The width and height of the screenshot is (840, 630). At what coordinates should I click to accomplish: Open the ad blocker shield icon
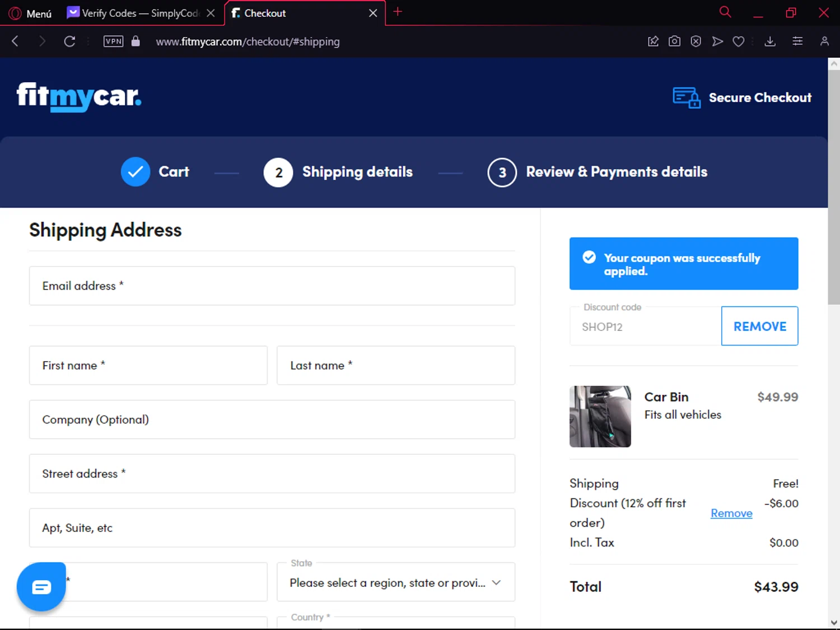696,41
